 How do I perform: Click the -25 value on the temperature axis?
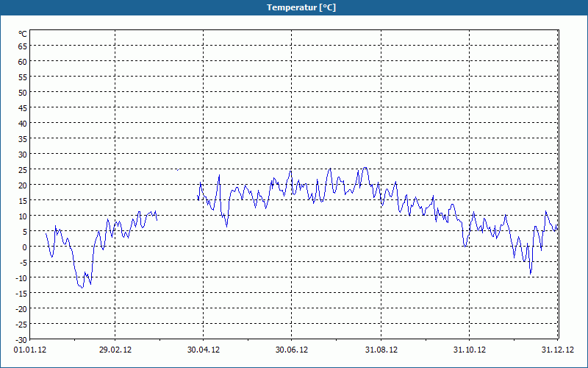(x=21, y=324)
